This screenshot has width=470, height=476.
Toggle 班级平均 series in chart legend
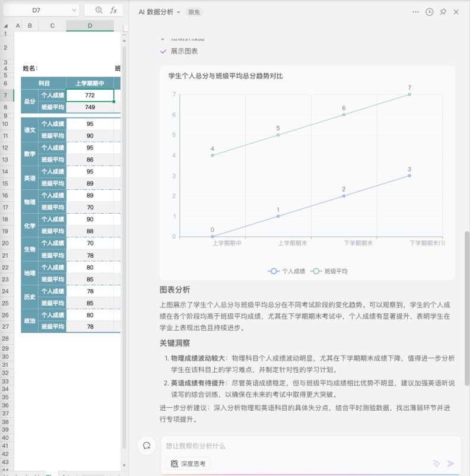pos(329,271)
